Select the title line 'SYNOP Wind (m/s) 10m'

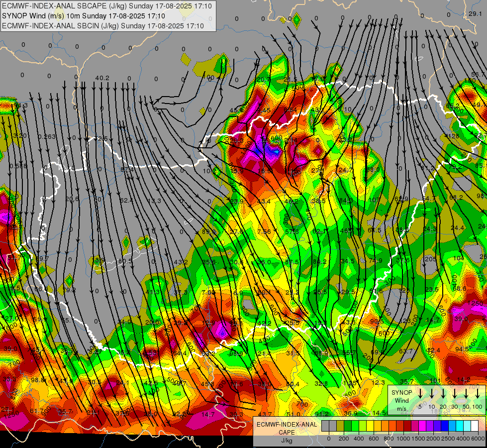[83, 16]
